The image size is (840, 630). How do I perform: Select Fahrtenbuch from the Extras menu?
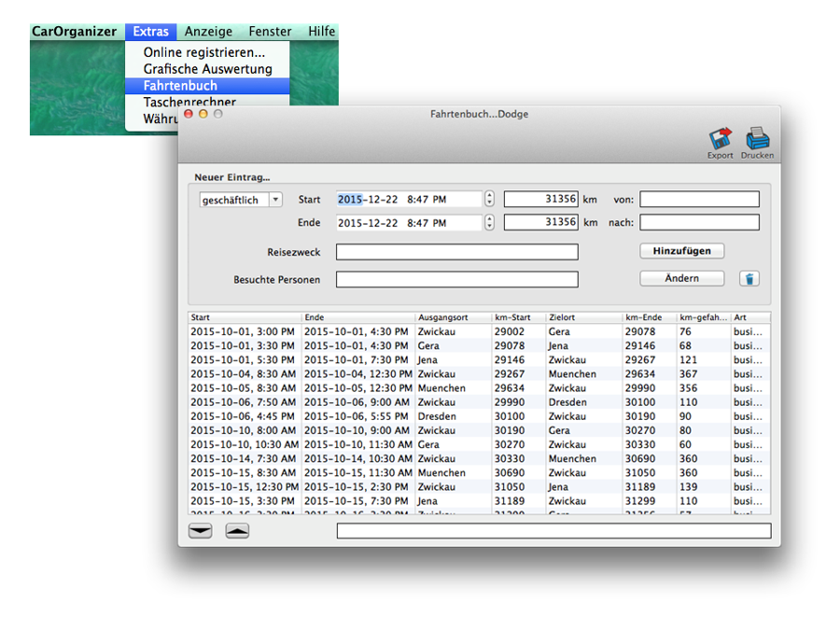coord(180,86)
